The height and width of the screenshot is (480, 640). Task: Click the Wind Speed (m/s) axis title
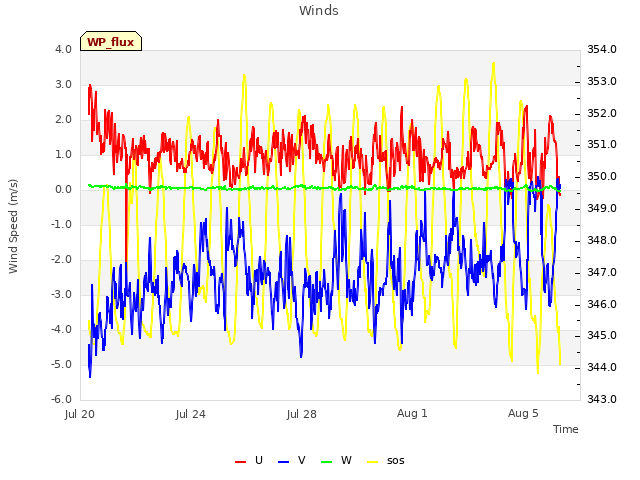13,226
